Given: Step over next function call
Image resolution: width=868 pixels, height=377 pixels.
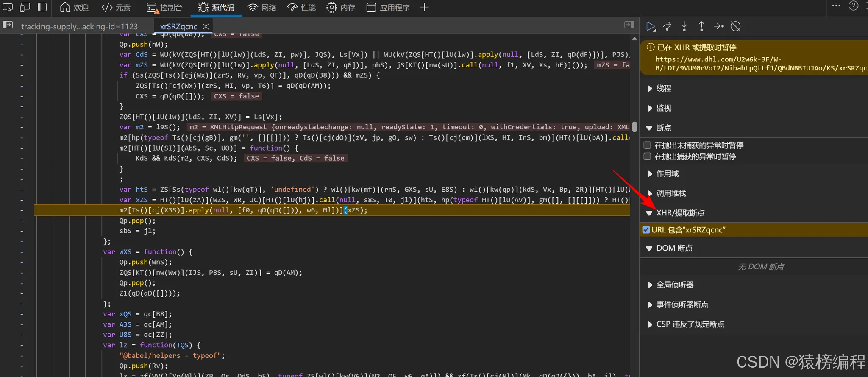Looking at the screenshot, I should pos(667,26).
